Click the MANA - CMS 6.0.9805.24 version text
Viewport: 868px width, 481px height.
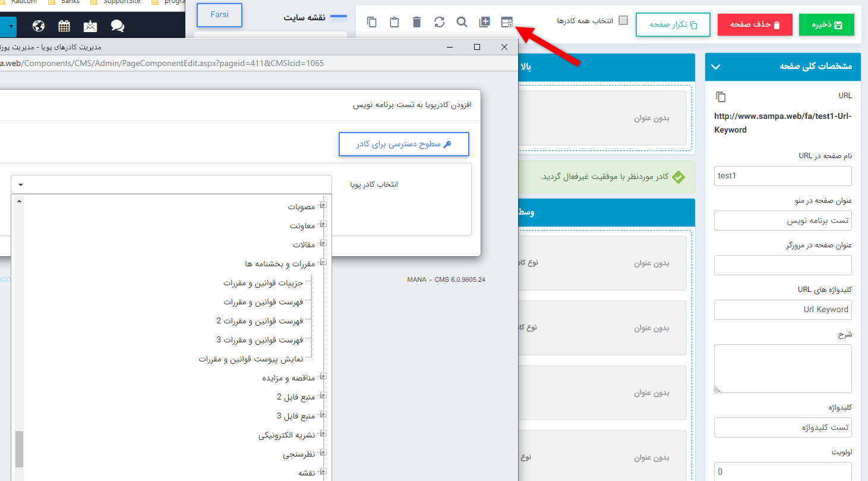click(446, 279)
